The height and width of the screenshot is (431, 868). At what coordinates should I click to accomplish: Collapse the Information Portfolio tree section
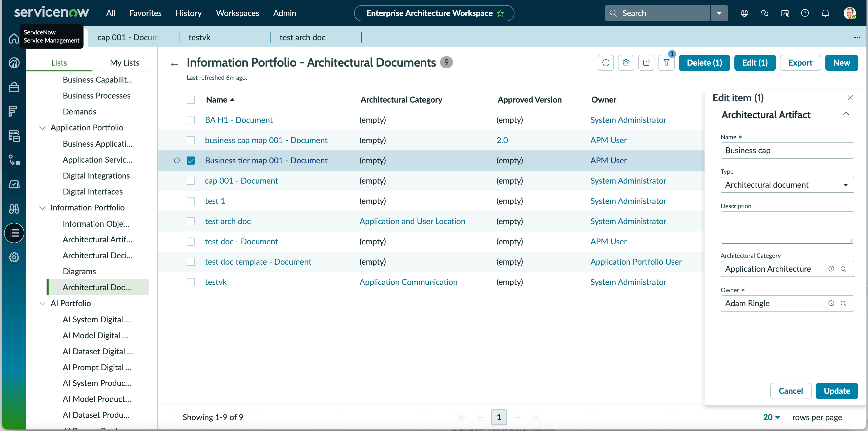click(43, 208)
